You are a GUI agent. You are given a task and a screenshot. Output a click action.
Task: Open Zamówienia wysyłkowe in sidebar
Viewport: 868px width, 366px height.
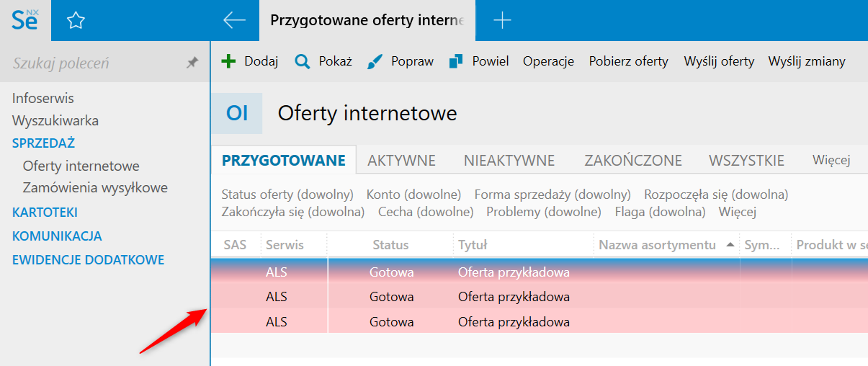click(x=95, y=188)
